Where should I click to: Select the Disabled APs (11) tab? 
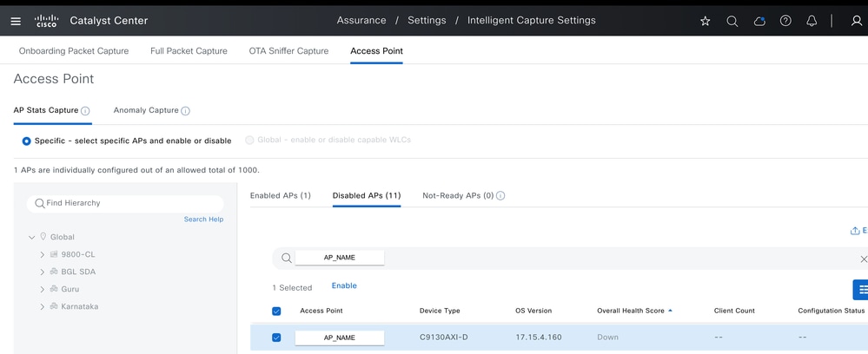click(367, 196)
